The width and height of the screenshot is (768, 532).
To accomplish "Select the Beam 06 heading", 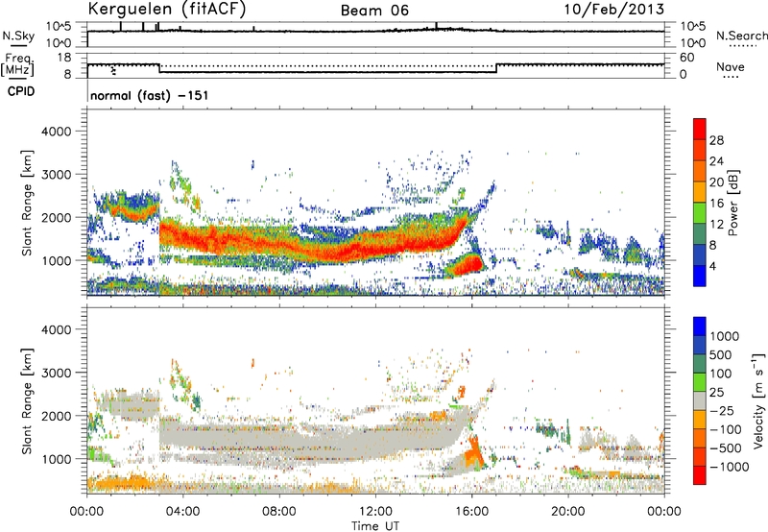I will coord(374,11).
